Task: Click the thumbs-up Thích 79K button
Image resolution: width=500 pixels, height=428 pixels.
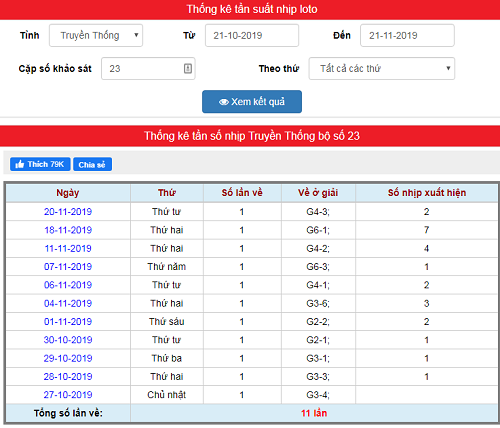Action: point(40,164)
